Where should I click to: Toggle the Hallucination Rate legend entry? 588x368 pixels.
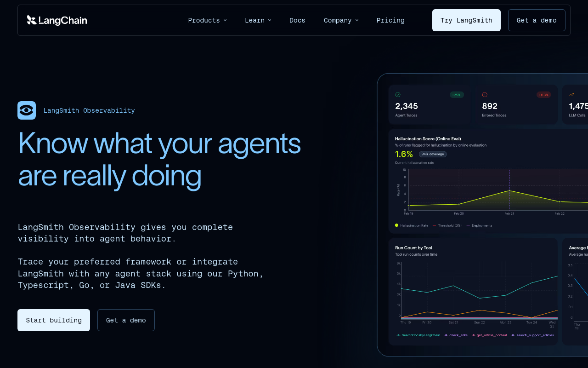(413, 225)
